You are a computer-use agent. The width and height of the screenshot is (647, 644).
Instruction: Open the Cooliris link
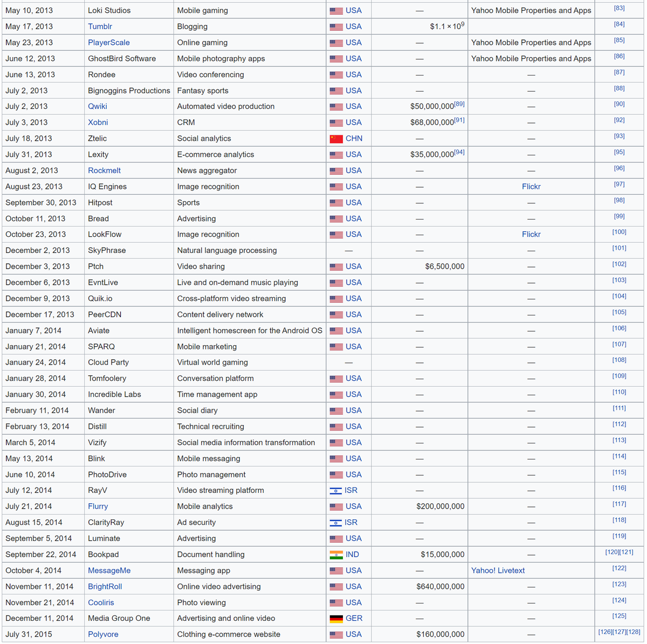(x=101, y=602)
